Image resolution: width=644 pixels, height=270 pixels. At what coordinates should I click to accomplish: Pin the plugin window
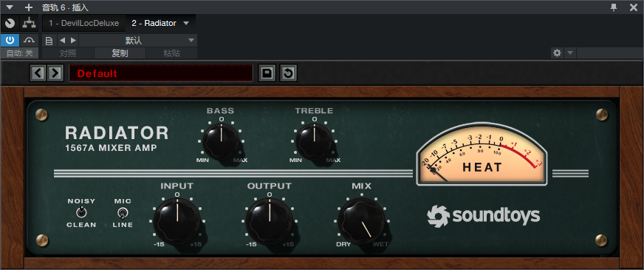click(x=614, y=7)
